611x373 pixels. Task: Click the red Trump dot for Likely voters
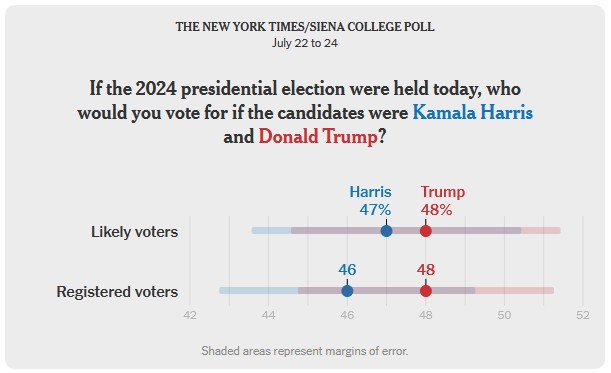[x=426, y=231]
